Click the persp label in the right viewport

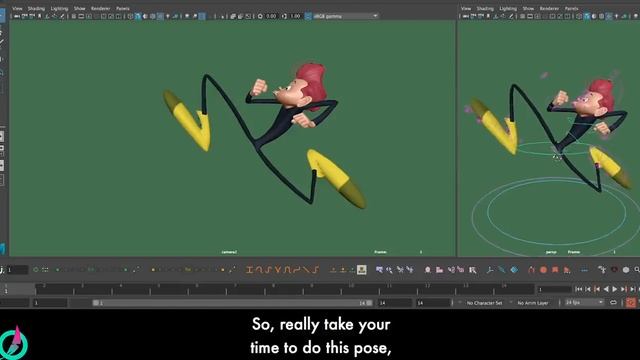click(x=551, y=252)
